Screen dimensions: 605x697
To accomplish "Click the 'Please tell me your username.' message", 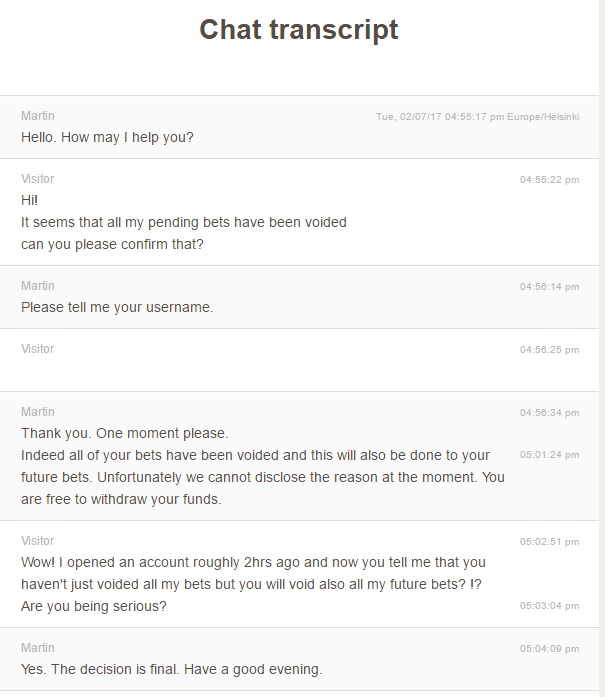I will pyautogui.click(x=117, y=307).
